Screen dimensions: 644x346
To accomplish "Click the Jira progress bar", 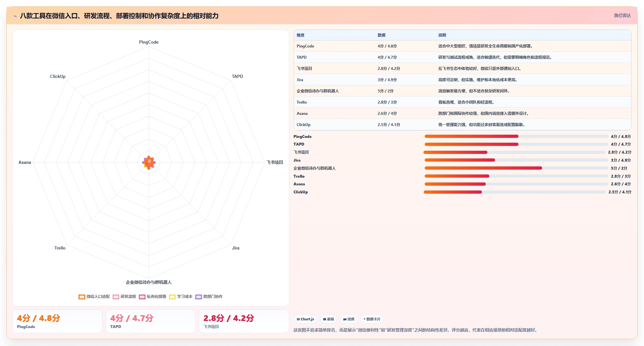I will coord(516,160).
